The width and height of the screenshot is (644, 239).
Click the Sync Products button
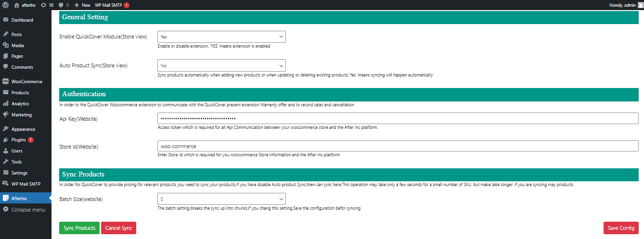79,228
